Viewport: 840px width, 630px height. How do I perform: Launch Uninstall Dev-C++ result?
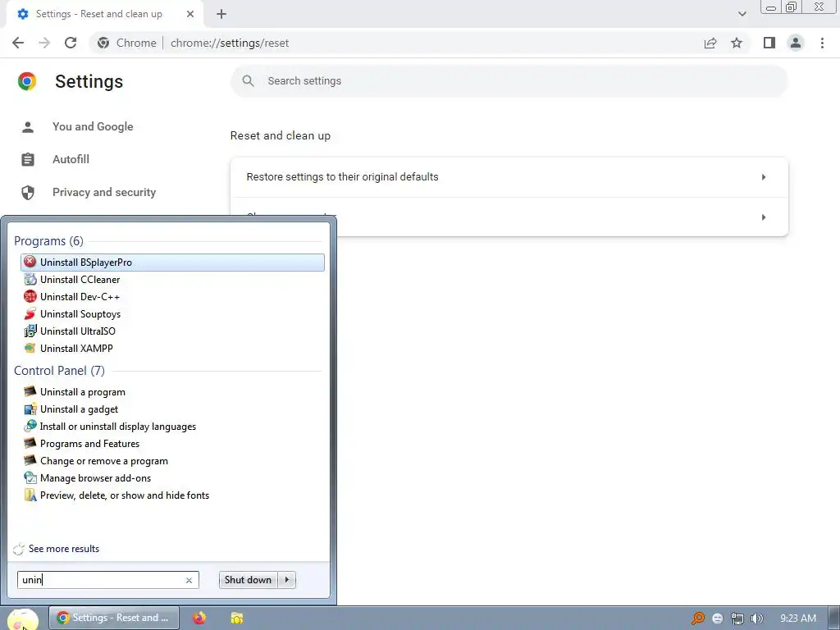pyautogui.click(x=172, y=297)
